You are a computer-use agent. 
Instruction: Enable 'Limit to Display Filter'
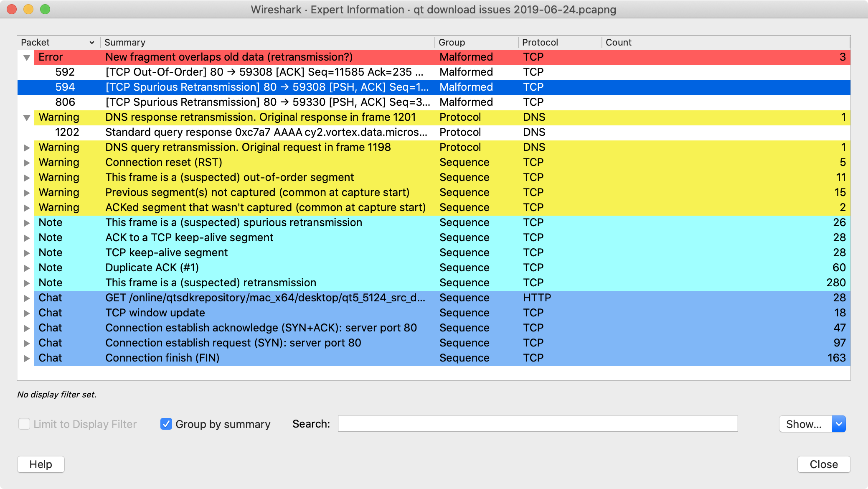[24, 424]
